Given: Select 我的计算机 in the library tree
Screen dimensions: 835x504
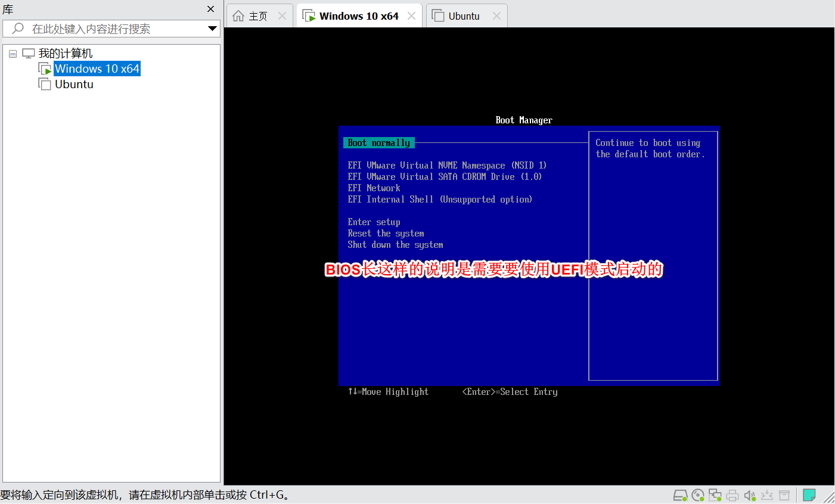Looking at the screenshot, I should tap(66, 53).
